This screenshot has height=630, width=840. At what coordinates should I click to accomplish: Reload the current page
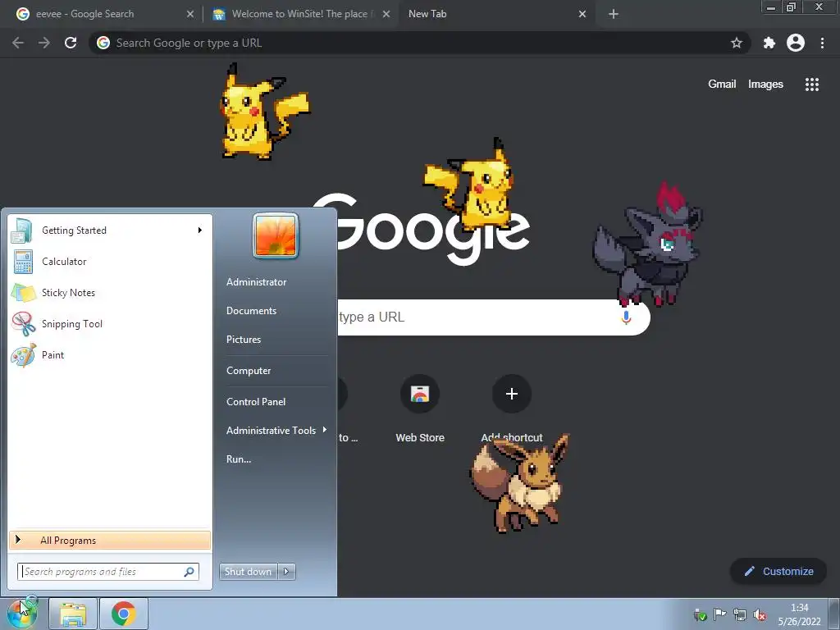click(x=71, y=43)
